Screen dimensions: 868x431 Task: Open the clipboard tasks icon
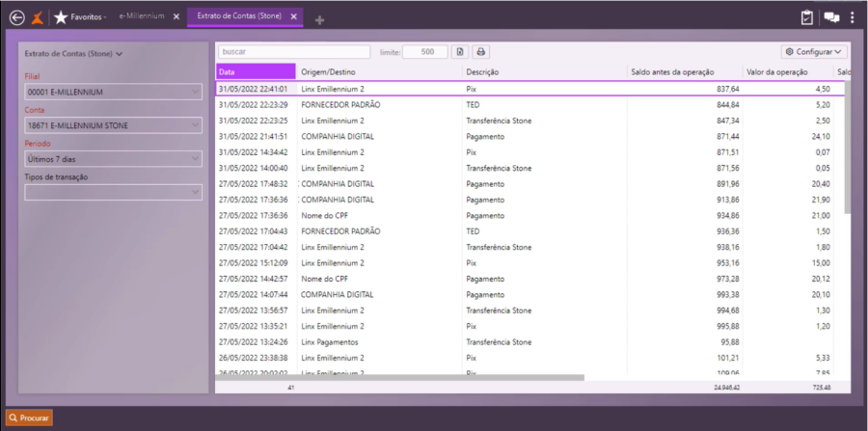click(x=807, y=17)
